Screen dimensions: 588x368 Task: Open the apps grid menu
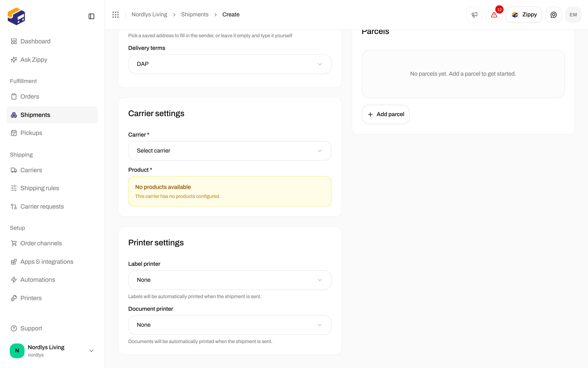pyautogui.click(x=116, y=15)
